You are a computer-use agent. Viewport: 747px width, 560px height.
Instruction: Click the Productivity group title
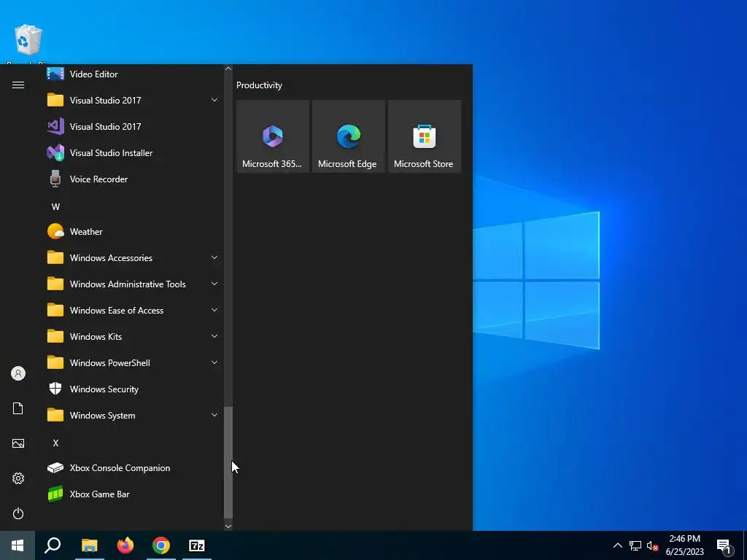(259, 85)
